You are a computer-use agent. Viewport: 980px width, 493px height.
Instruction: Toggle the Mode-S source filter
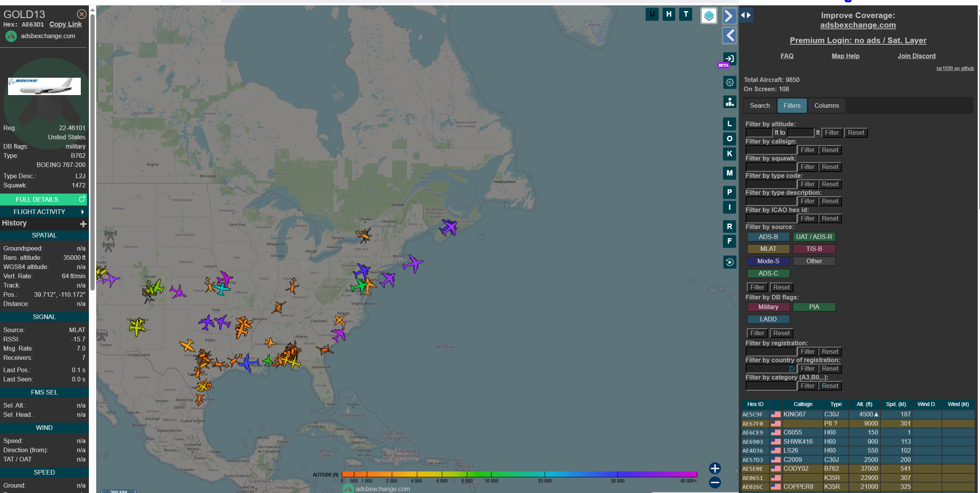(x=768, y=261)
